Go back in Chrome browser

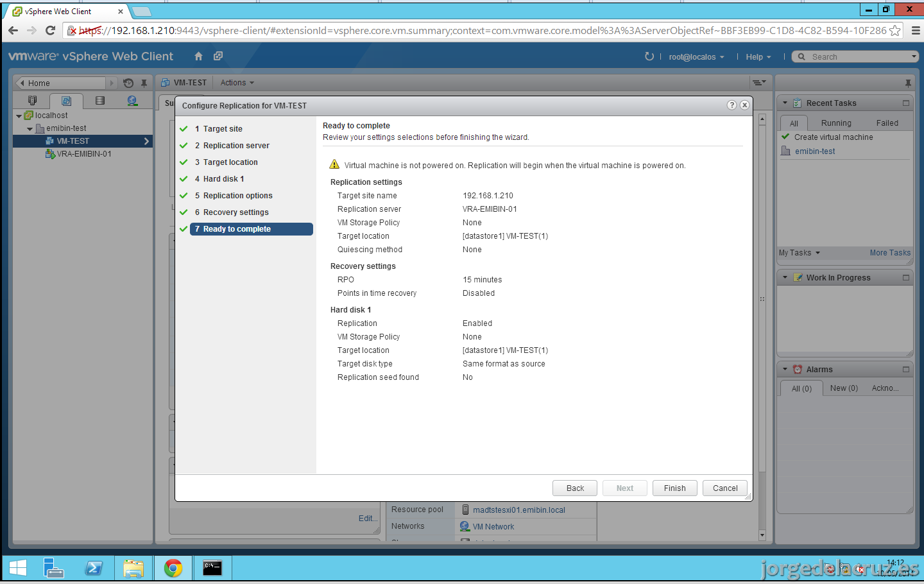[x=13, y=30]
